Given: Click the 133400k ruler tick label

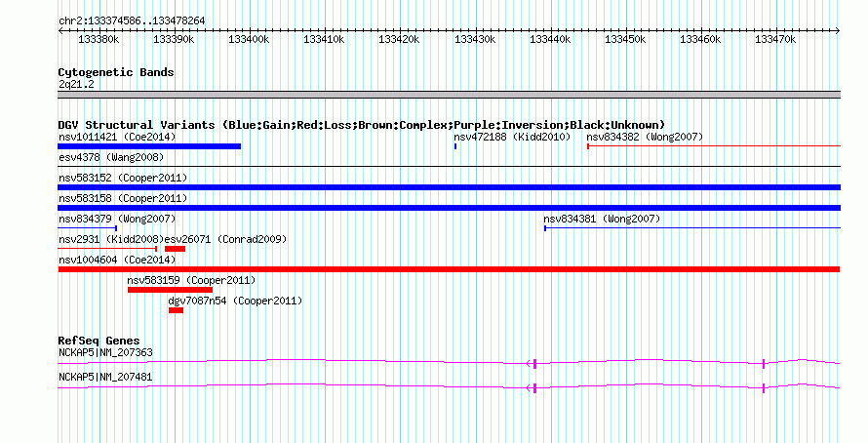Looking at the screenshot, I should click(x=249, y=39).
